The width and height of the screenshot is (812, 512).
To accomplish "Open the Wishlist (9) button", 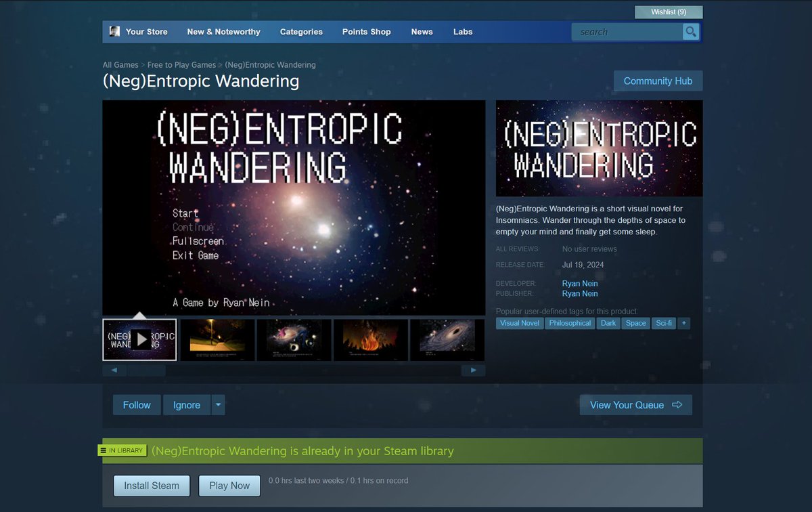I will point(669,12).
